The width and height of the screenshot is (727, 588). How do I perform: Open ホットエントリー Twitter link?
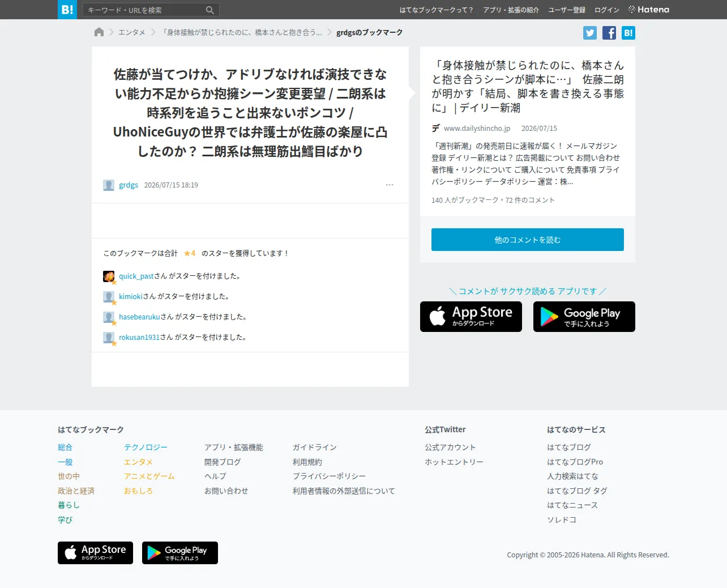coord(454,462)
